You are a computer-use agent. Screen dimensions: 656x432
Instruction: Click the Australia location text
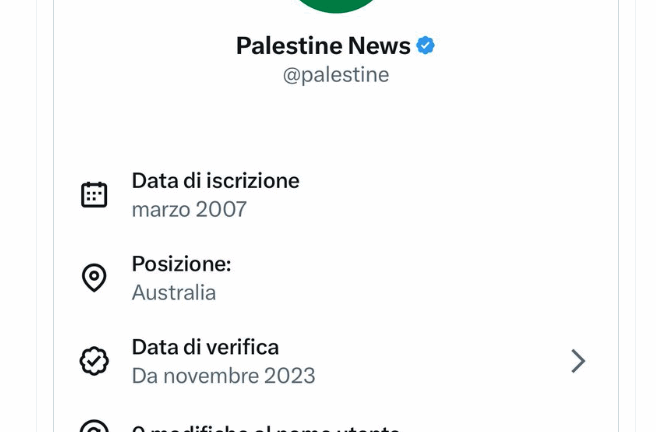pos(174,293)
